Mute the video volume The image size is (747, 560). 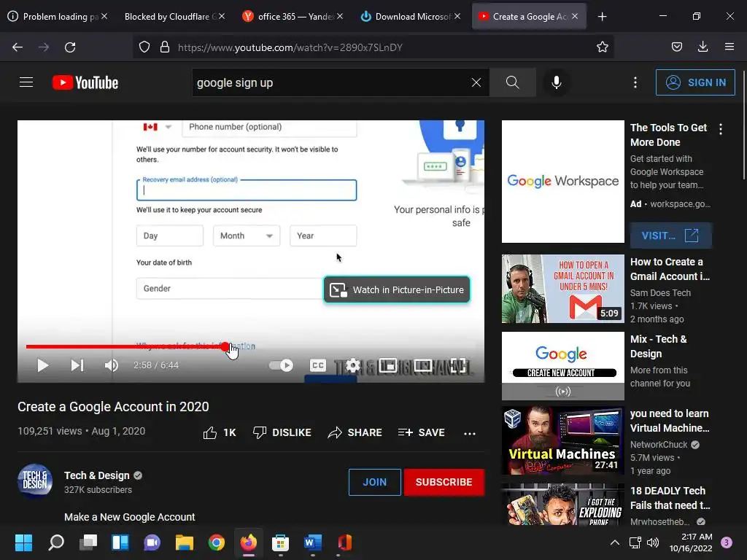(x=111, y=365)
